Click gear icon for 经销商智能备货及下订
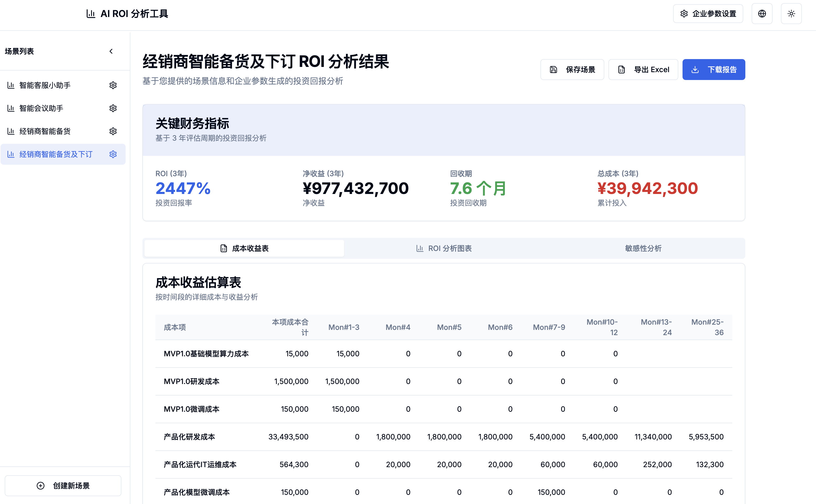816x504 pixels. [x=113, y=154]
